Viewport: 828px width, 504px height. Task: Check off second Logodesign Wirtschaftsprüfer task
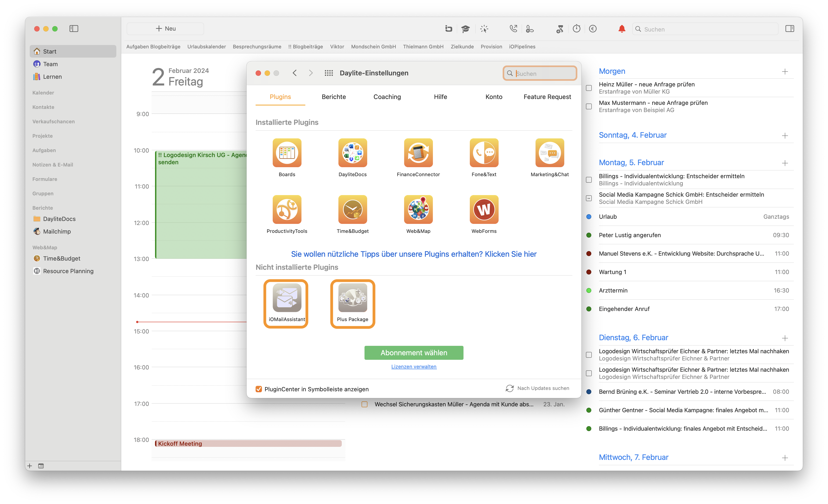(x=589, y=373)
